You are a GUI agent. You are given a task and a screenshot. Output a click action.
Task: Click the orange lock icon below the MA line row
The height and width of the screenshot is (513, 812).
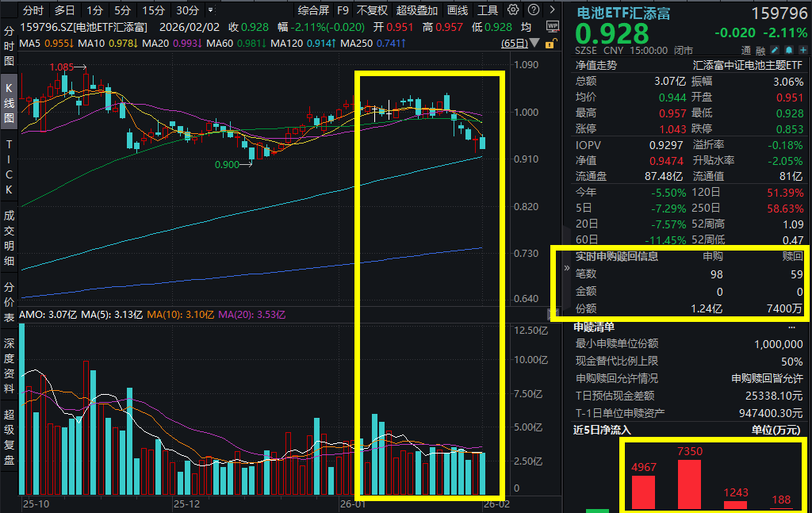[x=551, y=46]
